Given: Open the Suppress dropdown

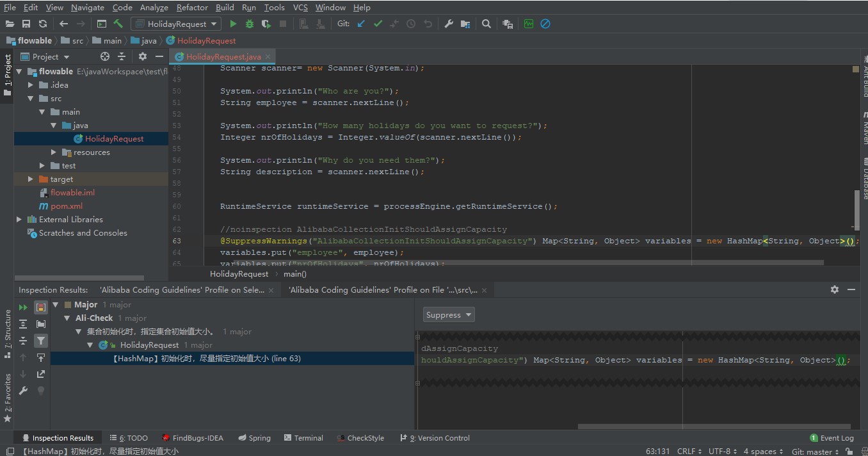Looking at the screenshot, I should pos(448,314).
